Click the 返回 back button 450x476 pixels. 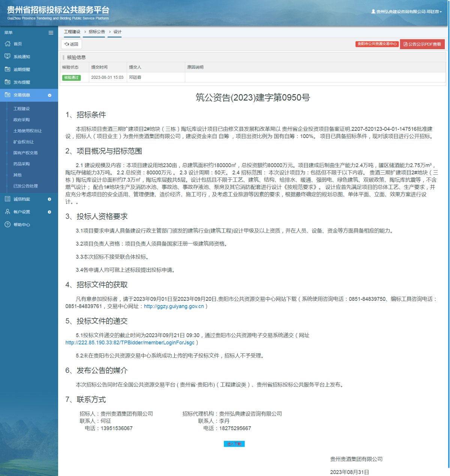click(x=71, y=44)
